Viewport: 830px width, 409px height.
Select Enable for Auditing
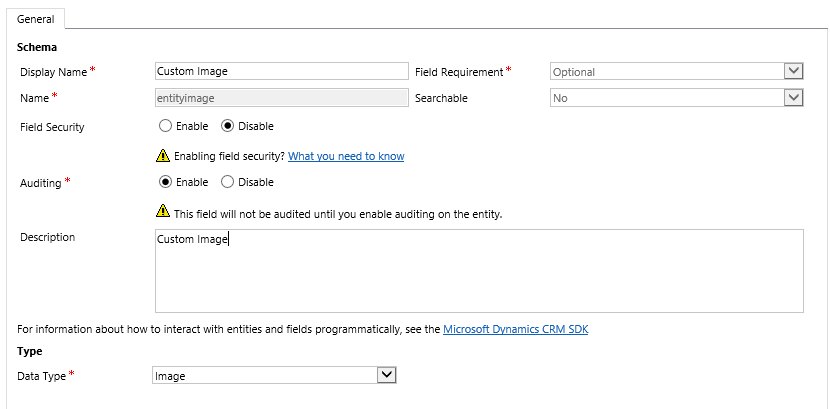[166, 182]
